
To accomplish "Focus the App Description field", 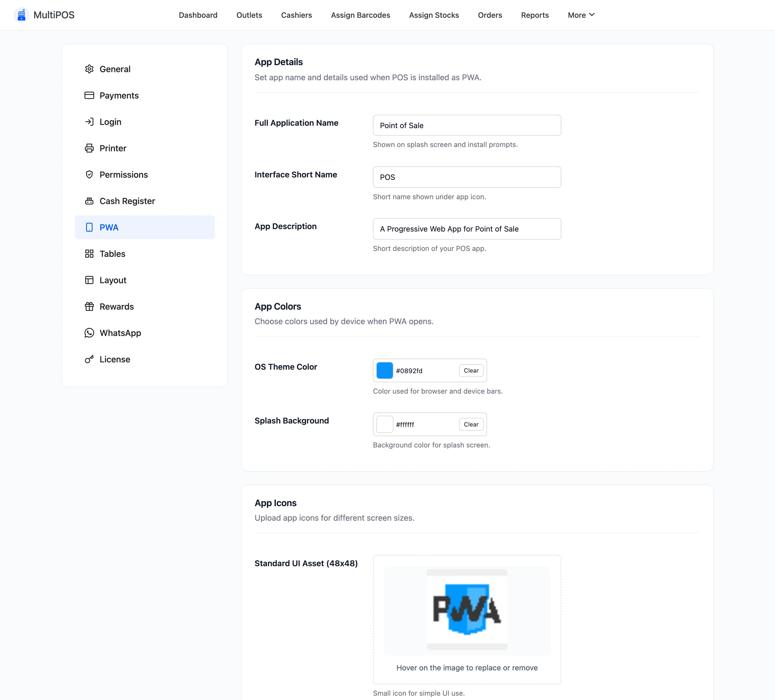I will (x=467, y=229).
